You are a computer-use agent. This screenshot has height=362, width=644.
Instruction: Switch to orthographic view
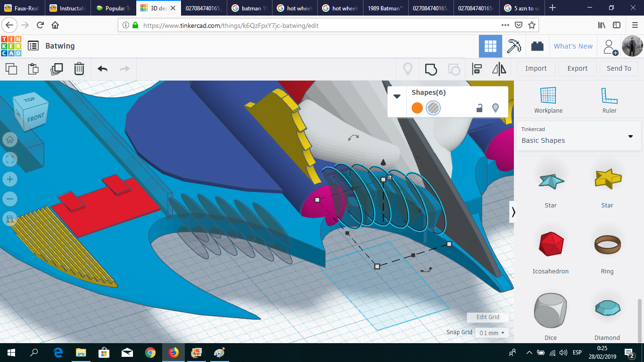10,219
